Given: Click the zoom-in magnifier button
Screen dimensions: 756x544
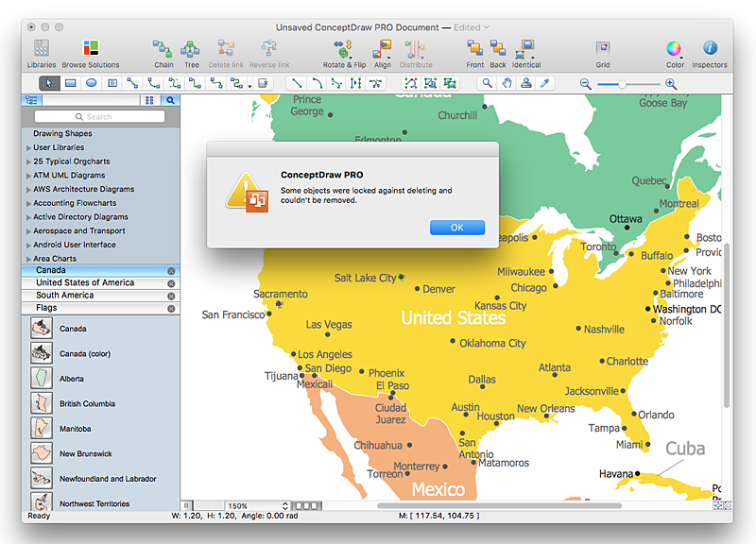Looking at the screenshot, I should point(671,84).
